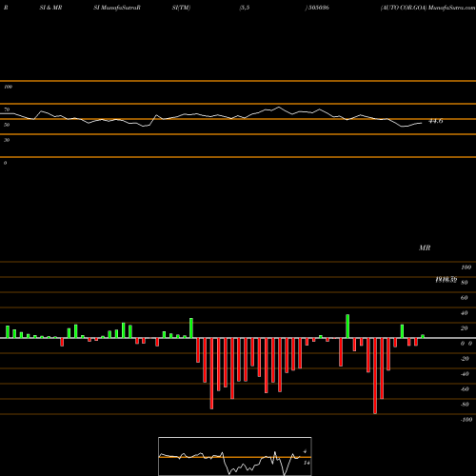Click the RSI value label 44.6
Viewport: 476px width, 476px height.
tap(435, 121)
